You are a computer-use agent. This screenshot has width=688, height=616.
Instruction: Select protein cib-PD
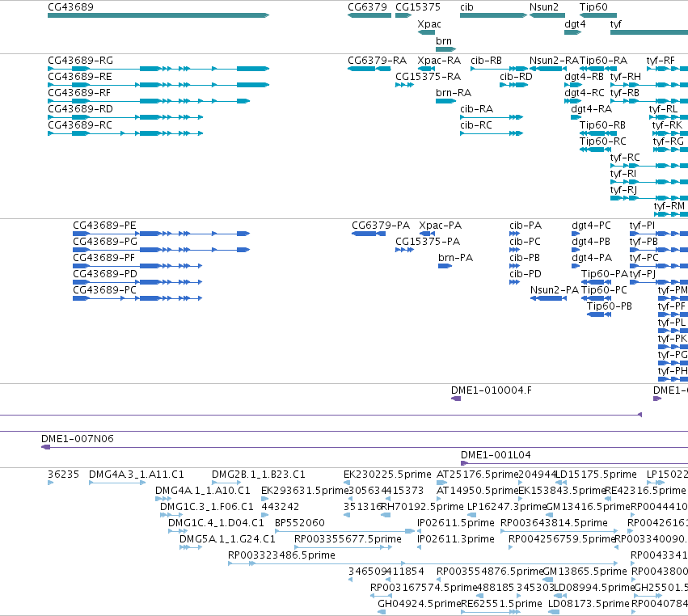click(515, 282)
